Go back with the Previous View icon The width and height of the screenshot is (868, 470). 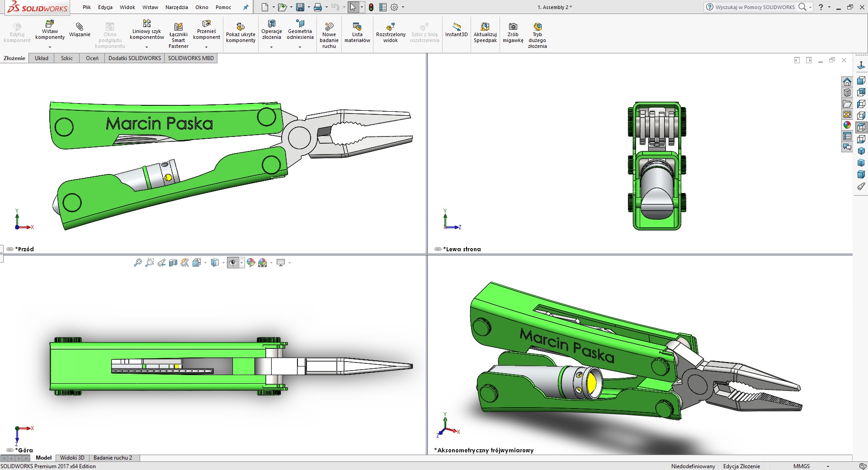coord(161,263)
